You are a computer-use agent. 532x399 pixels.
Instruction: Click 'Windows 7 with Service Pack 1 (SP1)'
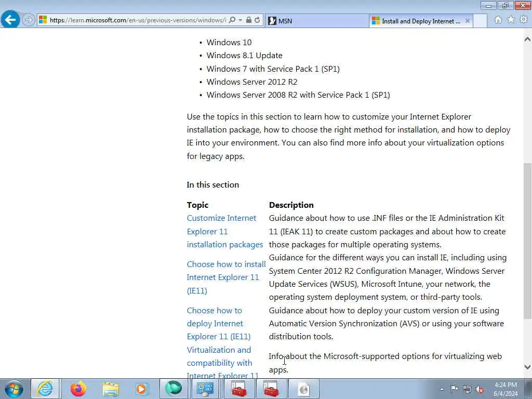tap(273, 69)
